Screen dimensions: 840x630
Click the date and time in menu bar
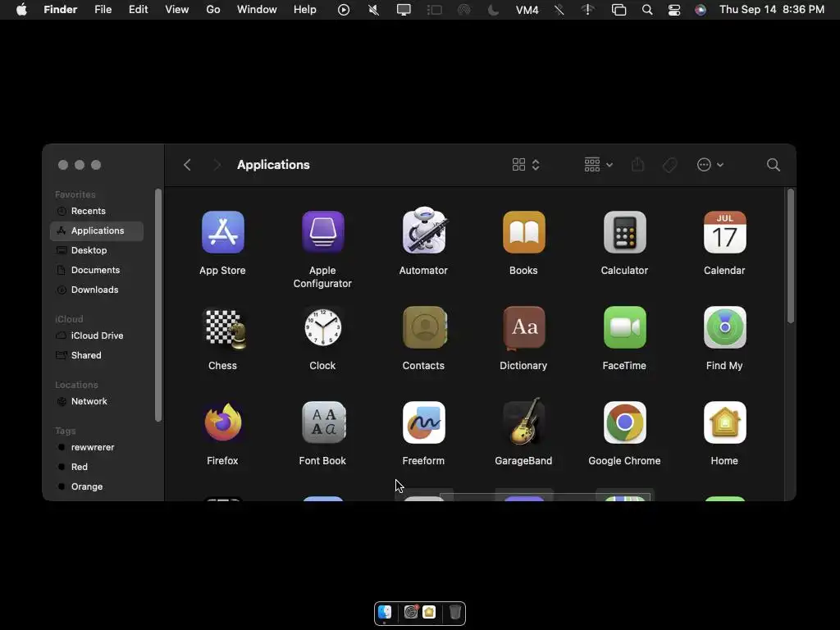771,10
